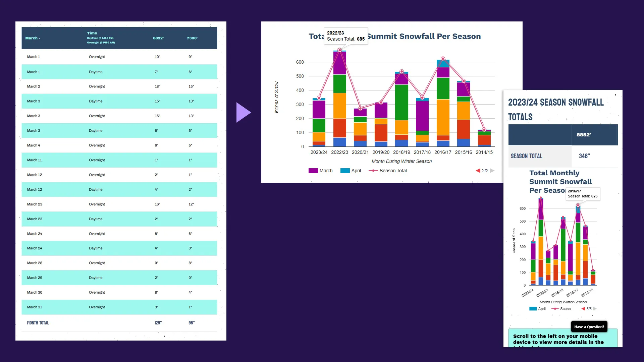Viewport: 644px width, 362px height.
Task: Click 'March 30' row date cell
Action: coord(35,293)
